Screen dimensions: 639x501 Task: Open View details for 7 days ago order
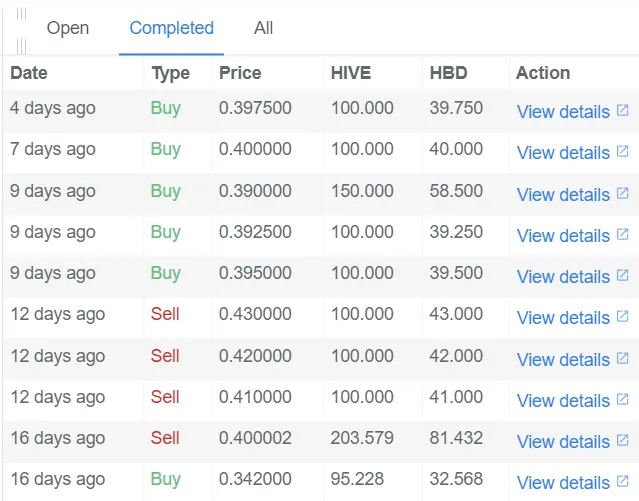point(563,153)
